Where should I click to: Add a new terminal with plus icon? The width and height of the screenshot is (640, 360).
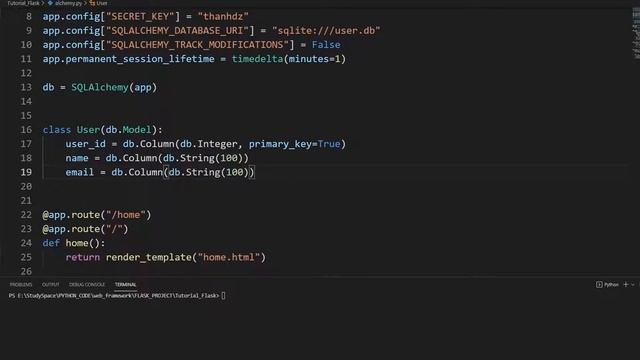[626, 284]
